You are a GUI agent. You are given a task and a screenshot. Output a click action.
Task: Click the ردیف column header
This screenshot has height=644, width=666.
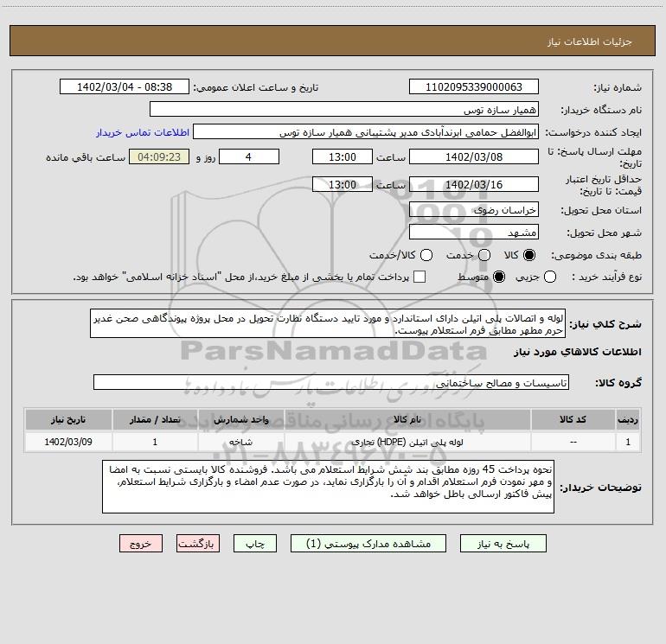628,420
